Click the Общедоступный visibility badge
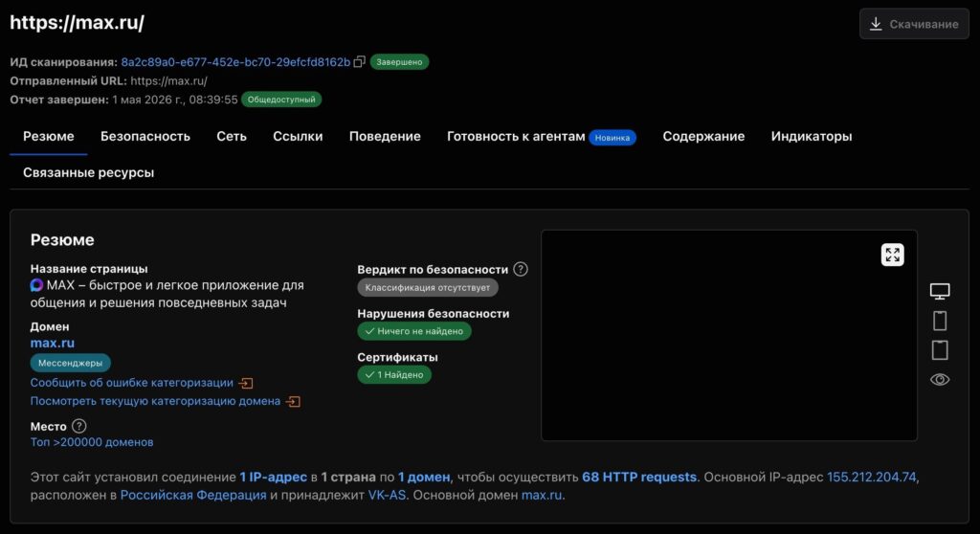This screenshot has height=534, width=980. coord(281,100)
